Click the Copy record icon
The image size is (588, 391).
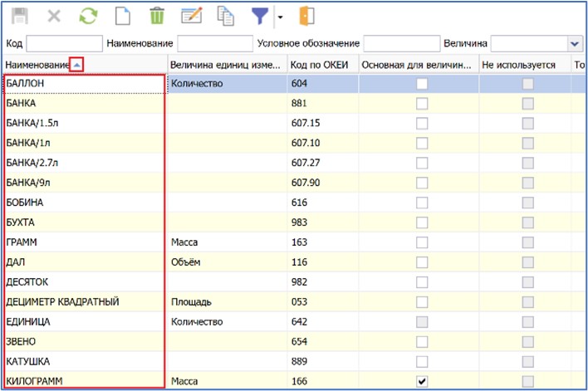pos(226,17)
